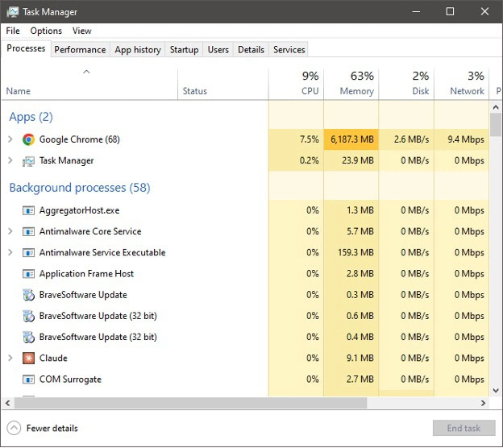Click the vertical scrollbar up arrow
Screen dimensions: 503x448
(x=496, y=107)
